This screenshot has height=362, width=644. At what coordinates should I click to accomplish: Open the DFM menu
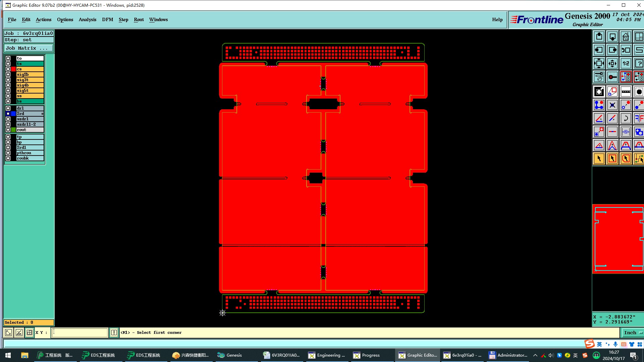pos(107,19)
